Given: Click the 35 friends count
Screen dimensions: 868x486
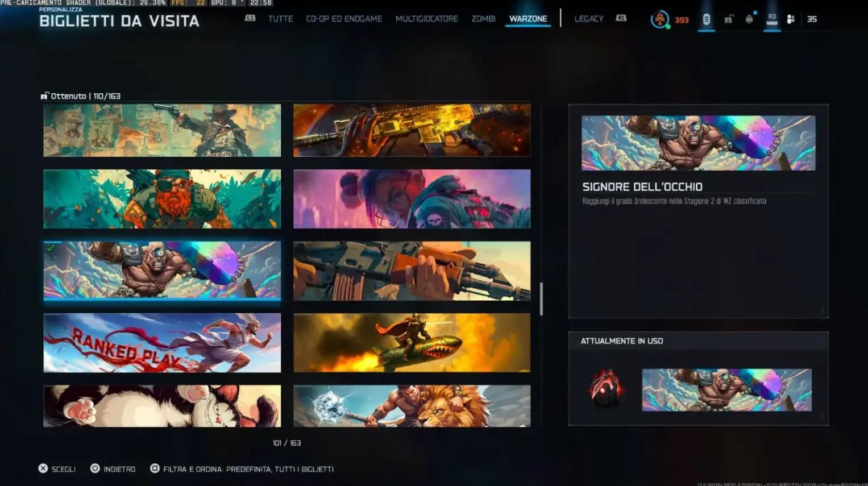Looking at the screenshot, I should [812, 19].
